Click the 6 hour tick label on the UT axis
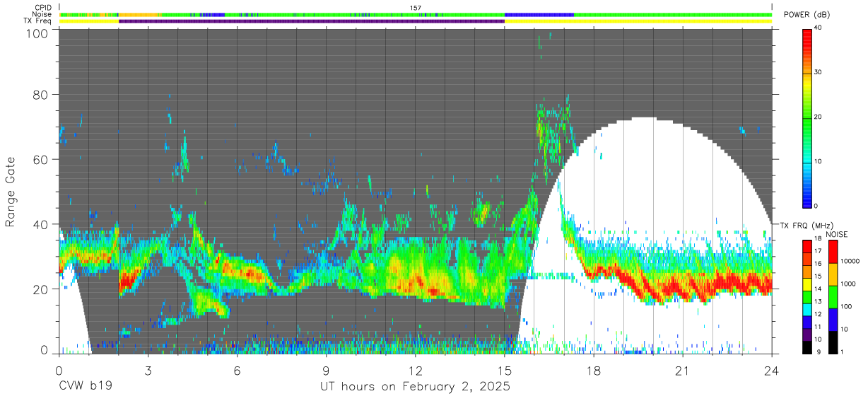This screenshot has height=401, width=868. (237, 370)
